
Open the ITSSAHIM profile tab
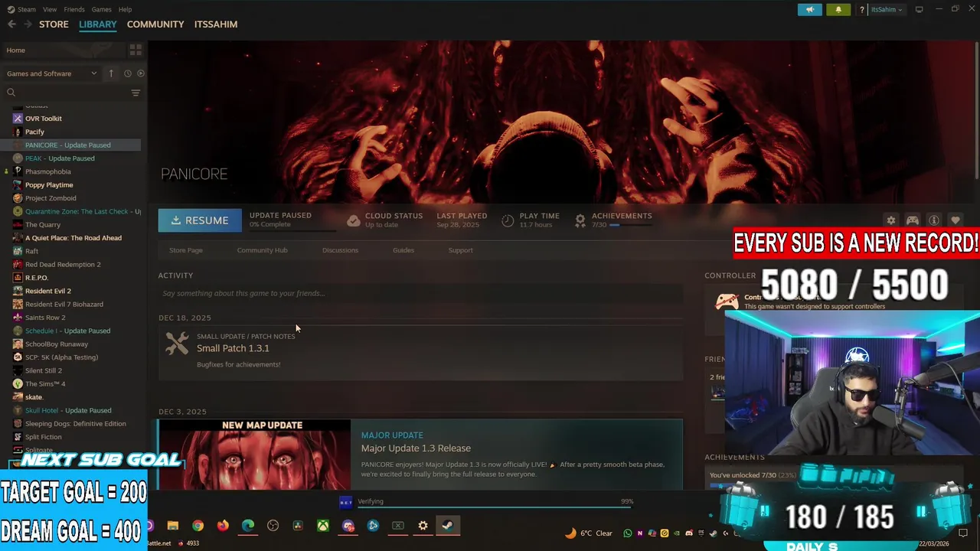click(216, 24)
